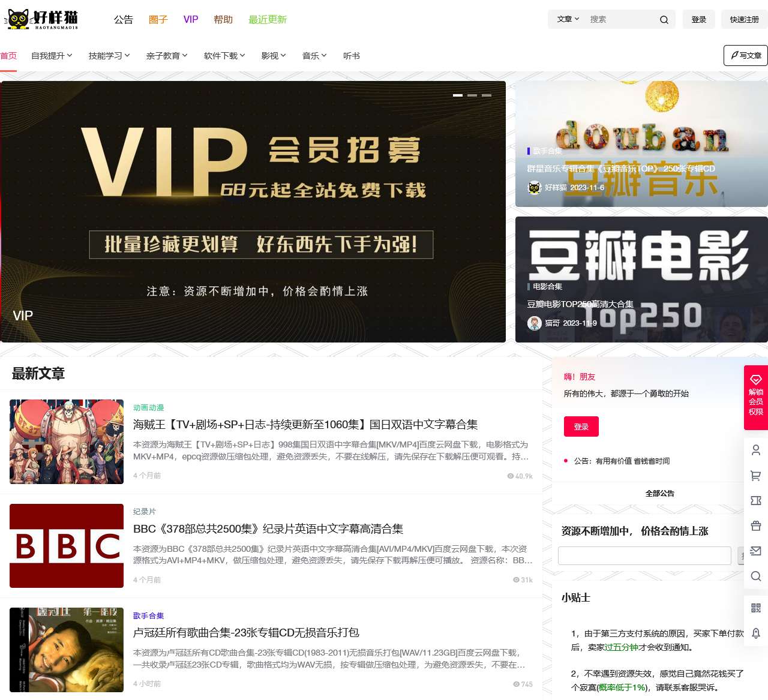This screenshot has height=700, width=768.
Task: Open the notification bell icon in sidebar
Action: click(x=756, y=633)
